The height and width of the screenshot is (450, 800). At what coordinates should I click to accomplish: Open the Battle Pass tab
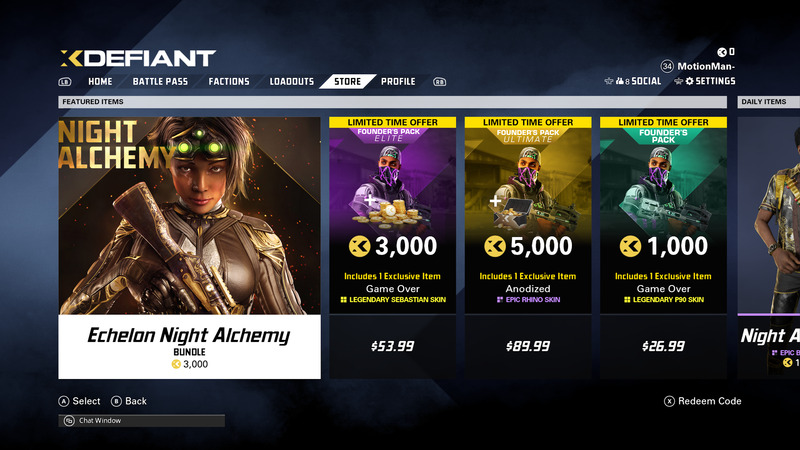(x=160, y=82)
